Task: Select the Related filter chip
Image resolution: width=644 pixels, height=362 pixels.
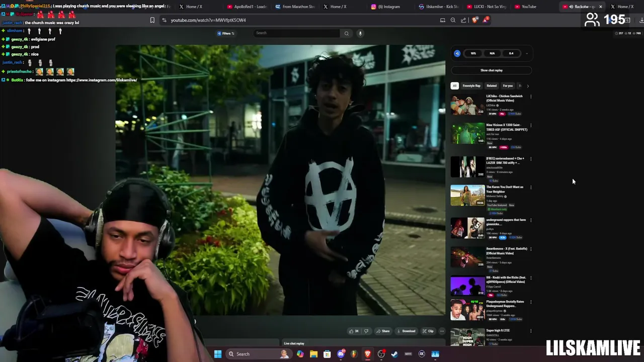Action: [492, 86]
